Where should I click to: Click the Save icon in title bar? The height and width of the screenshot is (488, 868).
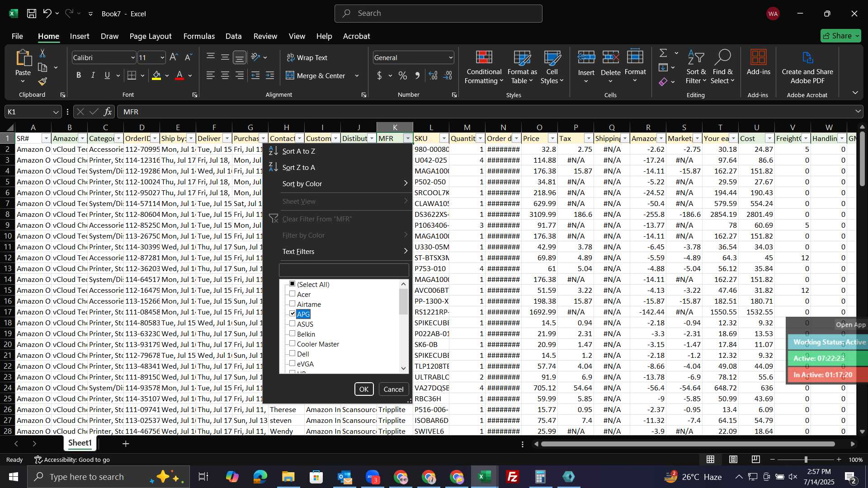[31, 14]
